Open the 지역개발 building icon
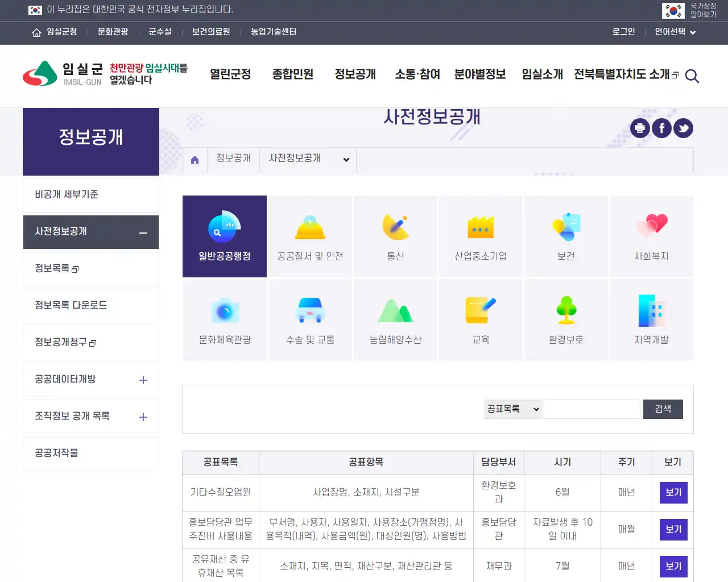This screenshot has height=582, width=728. click(x=652, y=310)
